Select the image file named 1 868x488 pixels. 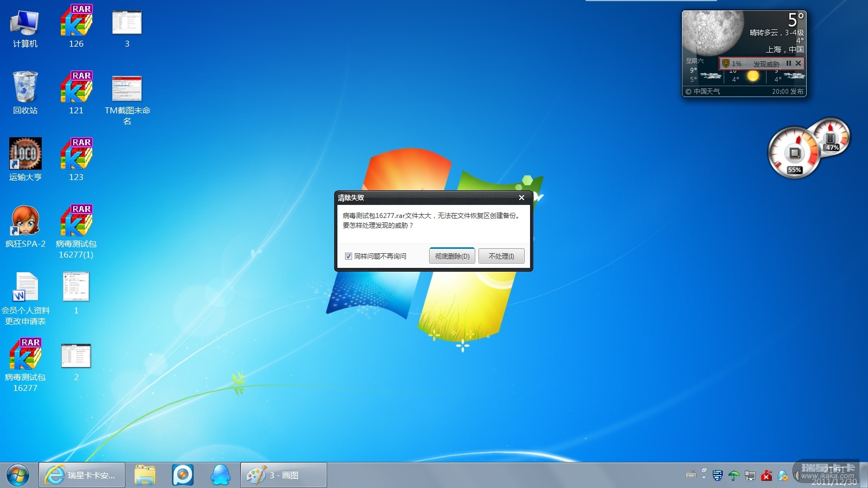pos(76,293)
